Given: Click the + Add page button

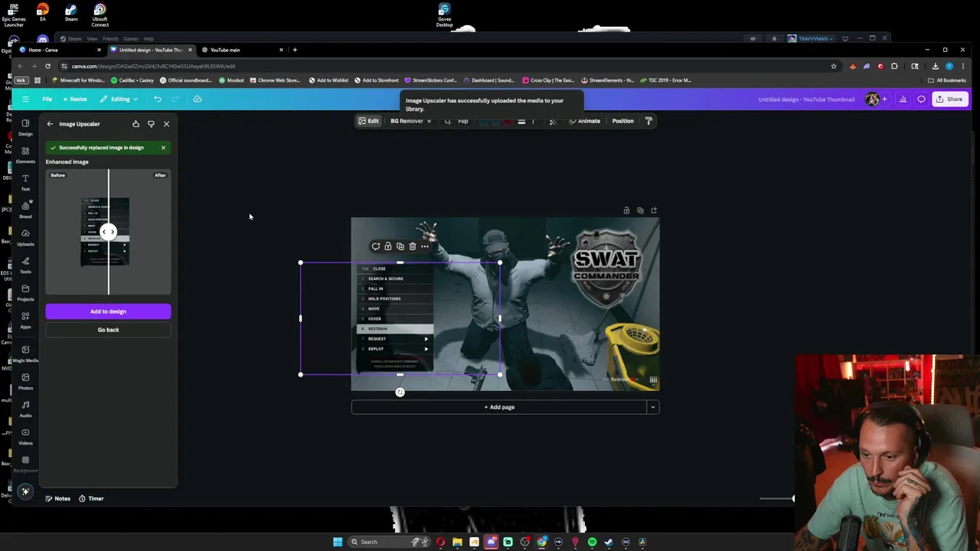Looking at the screenshot, I should 499,407.
